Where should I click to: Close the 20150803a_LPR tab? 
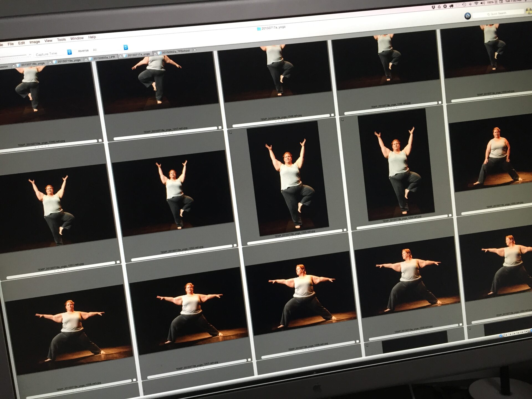click(x=86, y=59)
